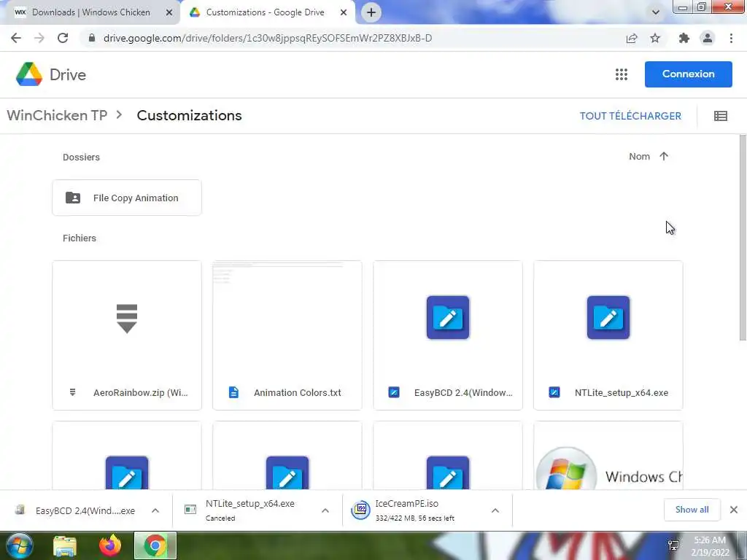Reverse sort direction with the arrow
The image size is (747, 560).
click(664, 156)
